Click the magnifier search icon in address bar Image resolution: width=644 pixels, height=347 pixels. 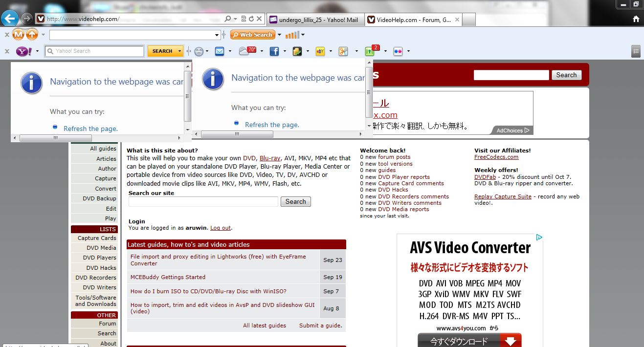(x=228, y=19)
